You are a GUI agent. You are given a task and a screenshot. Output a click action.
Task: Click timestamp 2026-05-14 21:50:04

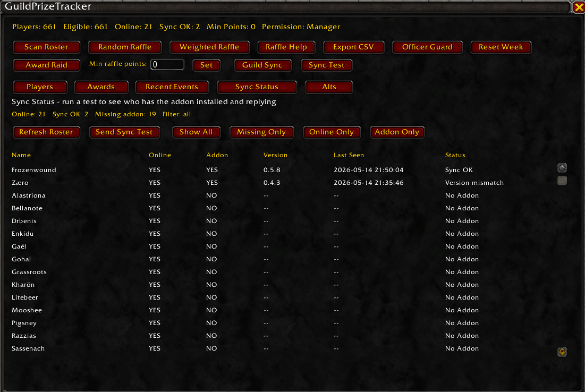click(x=369, y=169)
